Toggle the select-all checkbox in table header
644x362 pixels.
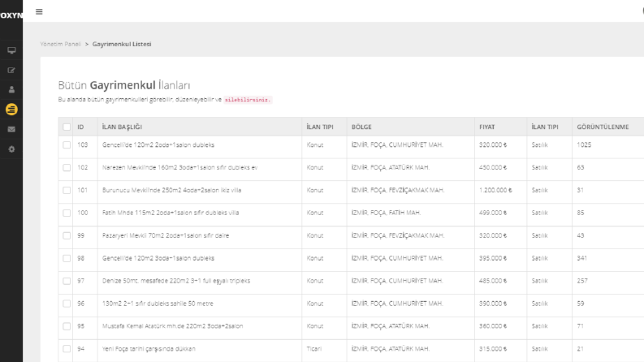[x=67, y=127]
